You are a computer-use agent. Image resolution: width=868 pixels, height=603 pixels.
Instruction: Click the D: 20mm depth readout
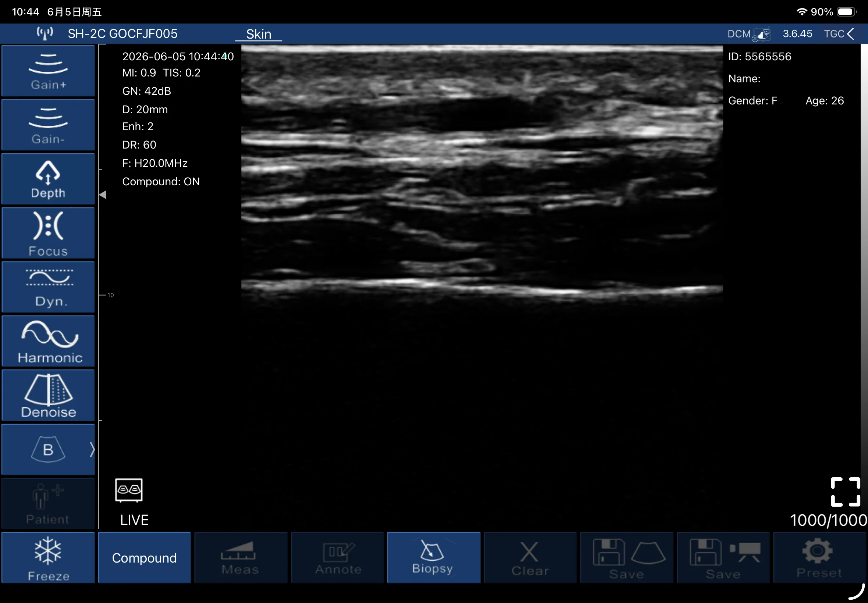(x=145, y=110)
